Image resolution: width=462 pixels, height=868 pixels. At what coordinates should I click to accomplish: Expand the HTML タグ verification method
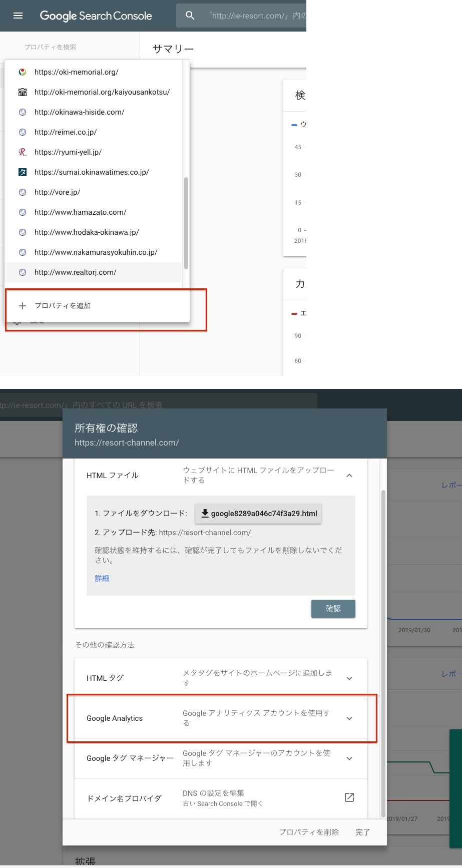[x=221, y=678]
